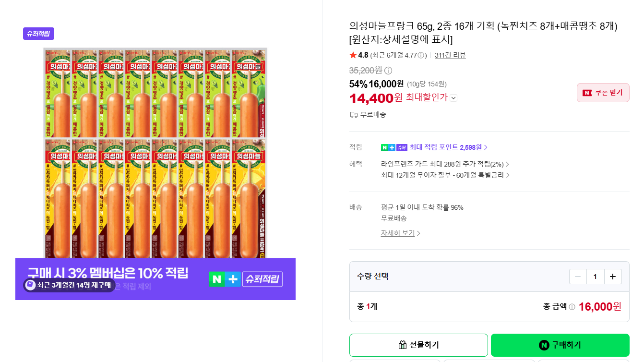Screen dimensions: 644x362
Task: Click the info icon next to 35,200원
Action: 388,71
